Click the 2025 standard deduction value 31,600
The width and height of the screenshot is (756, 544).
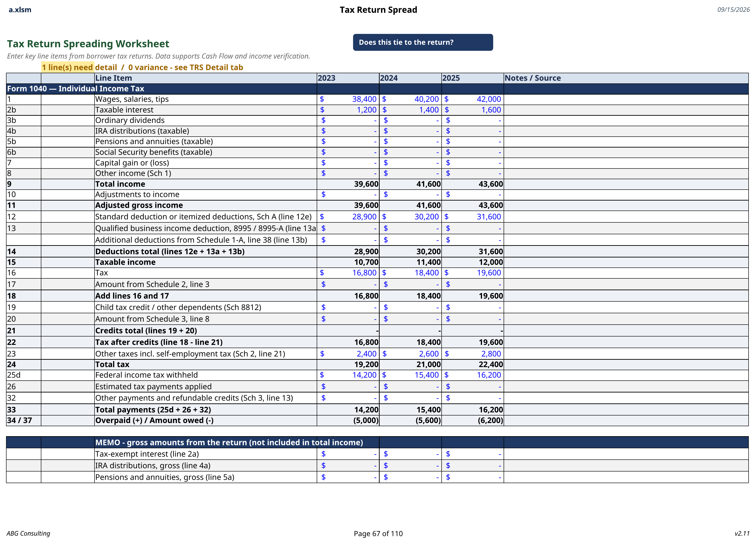(x=472, y=217)
